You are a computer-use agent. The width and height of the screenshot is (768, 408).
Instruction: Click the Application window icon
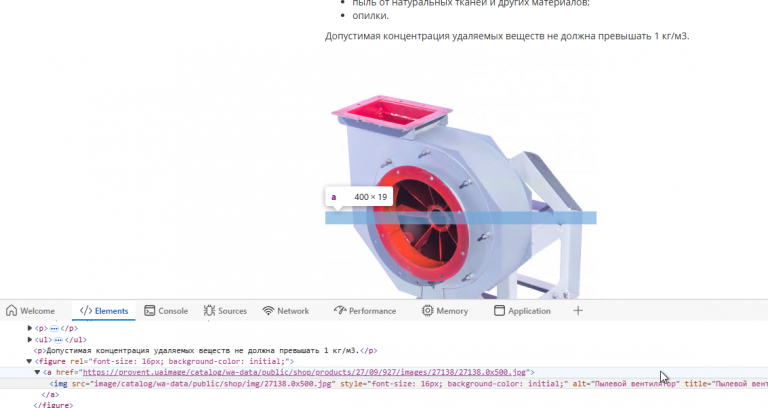point(499,311)
